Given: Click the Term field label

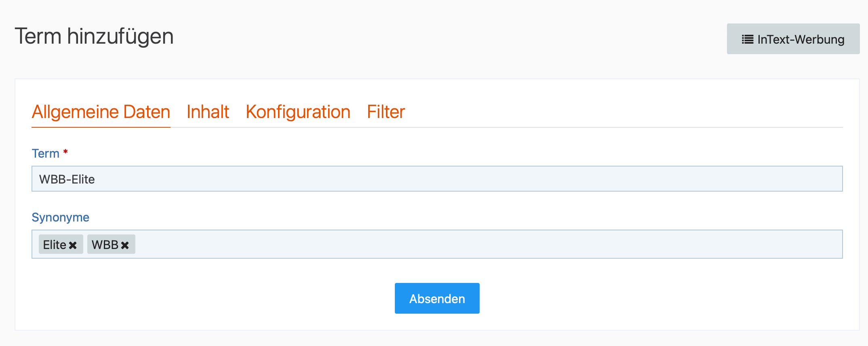Looking at the screenshot, I should [46, 154].
